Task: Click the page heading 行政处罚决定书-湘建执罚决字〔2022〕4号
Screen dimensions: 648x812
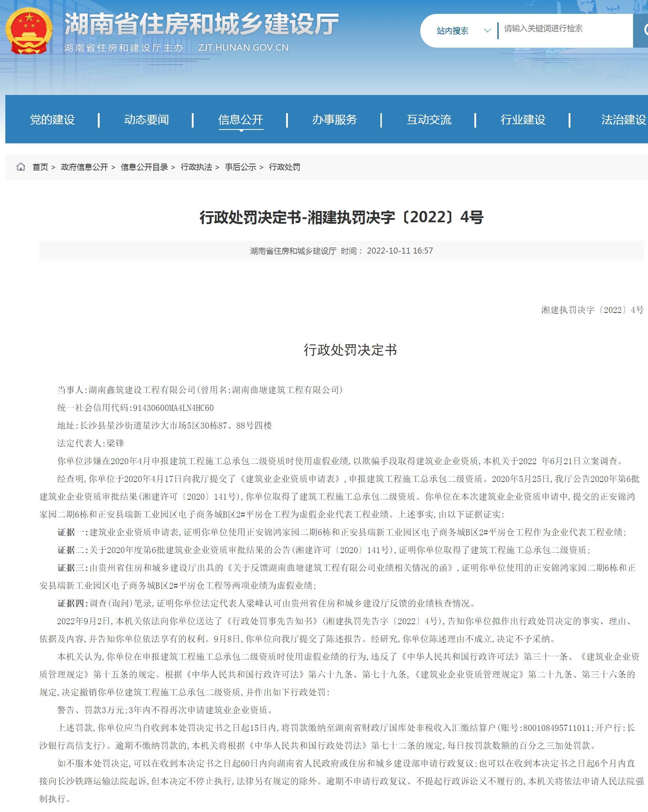Action: (341, 217)
